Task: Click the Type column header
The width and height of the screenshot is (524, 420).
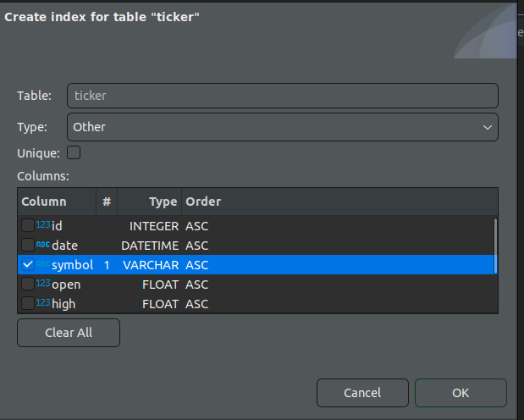Action: click(149, 202)
